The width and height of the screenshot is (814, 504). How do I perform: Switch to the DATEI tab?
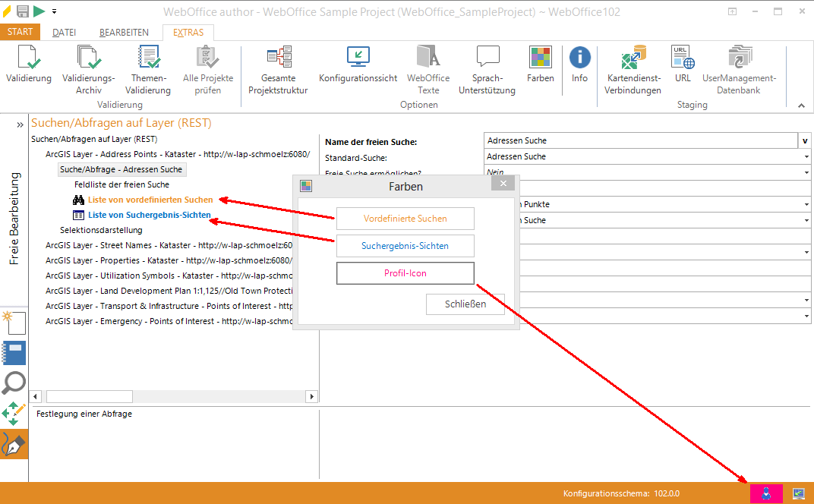coord(64,33)
